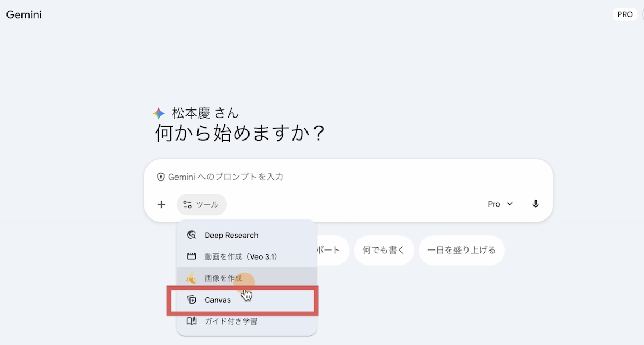Choose Canvas from the tools list
The image size is (644, 345).
click(x=218, y=299)
